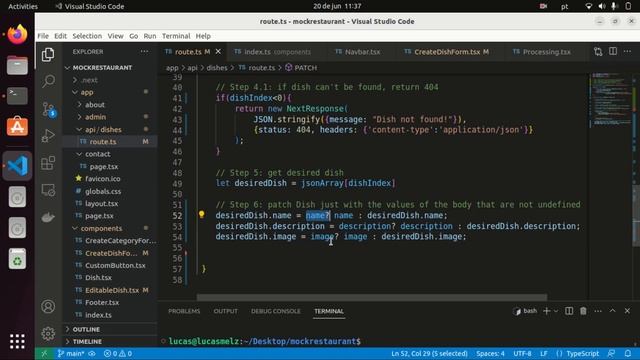Split the terminal panel
The width and height of the screenshot is (640, 360).
569,311
